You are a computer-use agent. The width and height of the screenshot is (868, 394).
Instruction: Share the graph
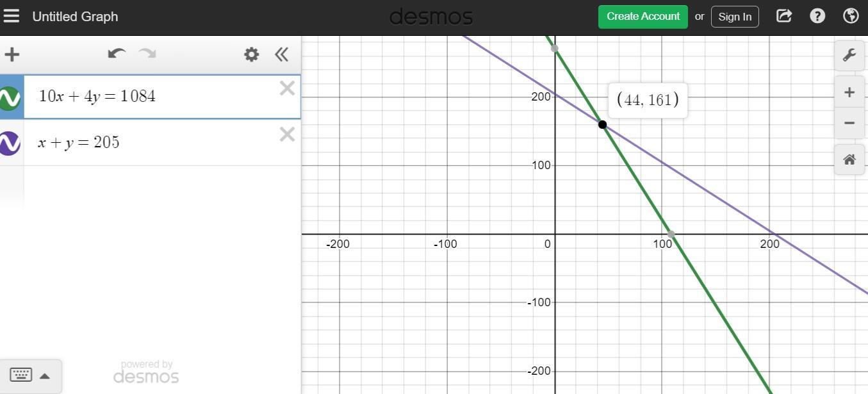(x=784, y=16)
